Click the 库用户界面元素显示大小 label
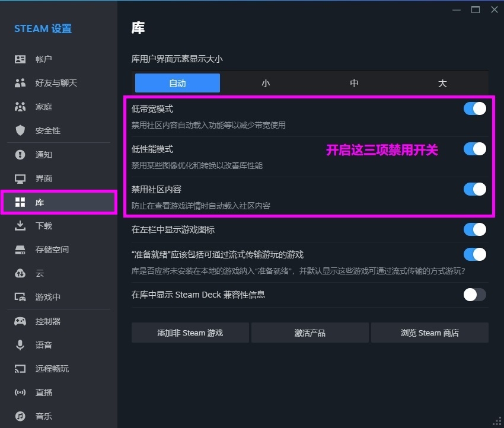 (x=177, y=59)
